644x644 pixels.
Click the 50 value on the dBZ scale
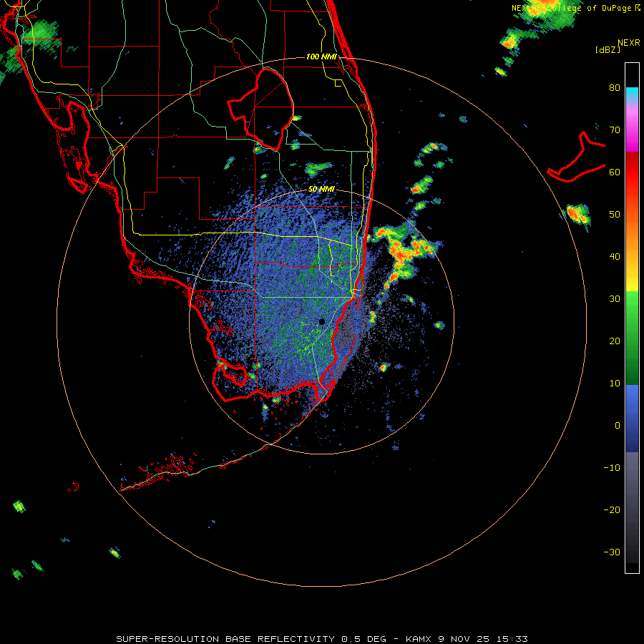[615, 215]
